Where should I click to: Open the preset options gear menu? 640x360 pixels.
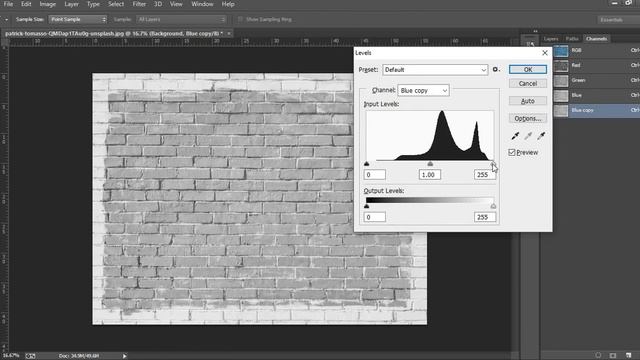[x=496, y=70]
